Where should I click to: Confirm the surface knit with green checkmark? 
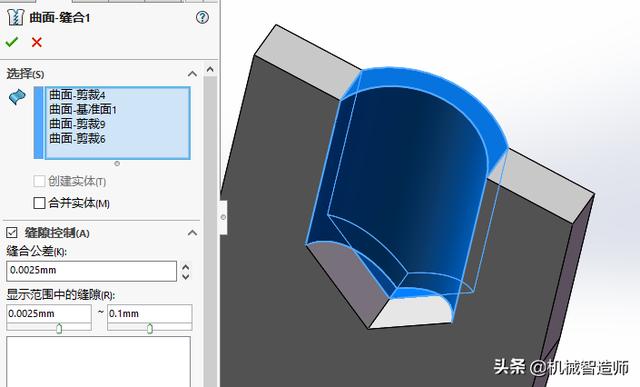tap(12, 42)
